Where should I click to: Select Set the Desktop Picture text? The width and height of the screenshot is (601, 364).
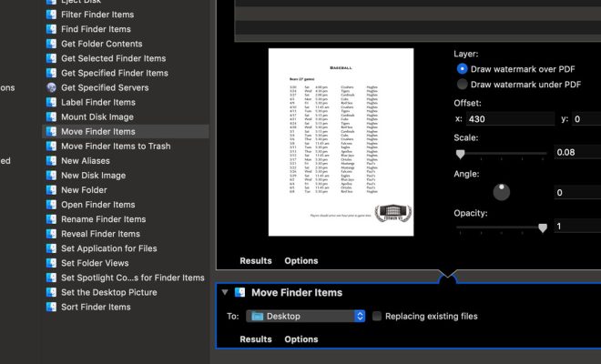click(x=109, y=292)
